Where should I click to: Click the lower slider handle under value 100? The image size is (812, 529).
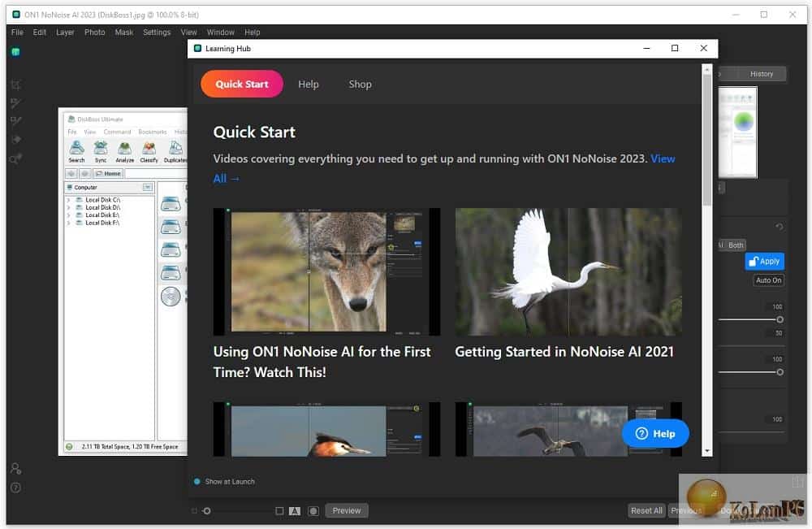point(780,372)
